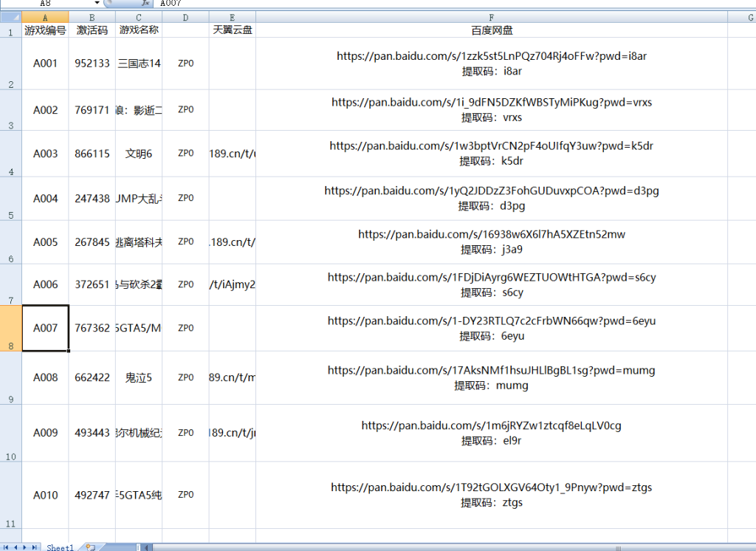Select row 1 header
This screenshot has height=551, width=756.
[10, 30]
